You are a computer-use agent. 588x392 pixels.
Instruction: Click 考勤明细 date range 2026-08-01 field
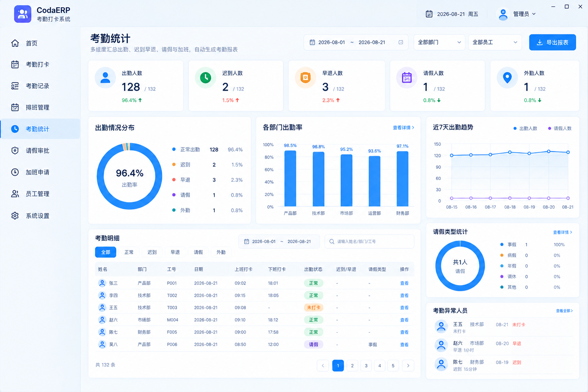(279, 242)
